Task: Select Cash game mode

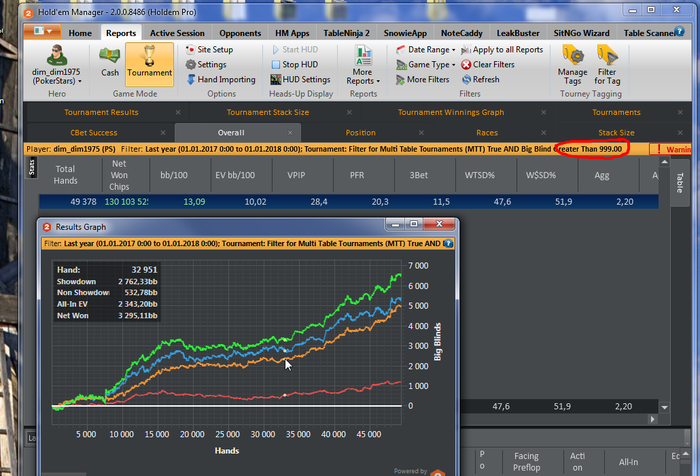Action: click(110, 63)
